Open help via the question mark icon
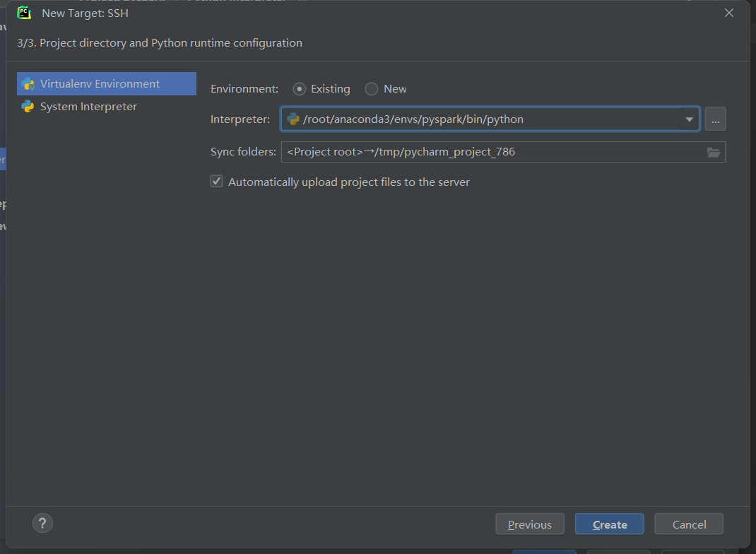The height and width of the screenshot is (554, 756). coord(42,524)
